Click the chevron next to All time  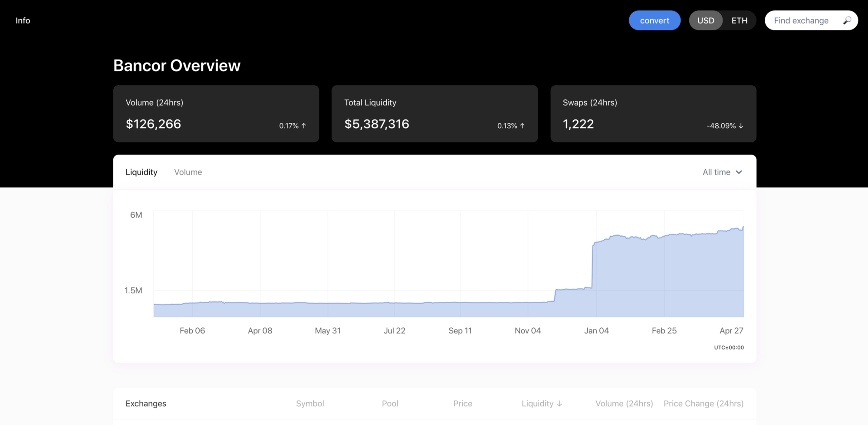(739, 172)
